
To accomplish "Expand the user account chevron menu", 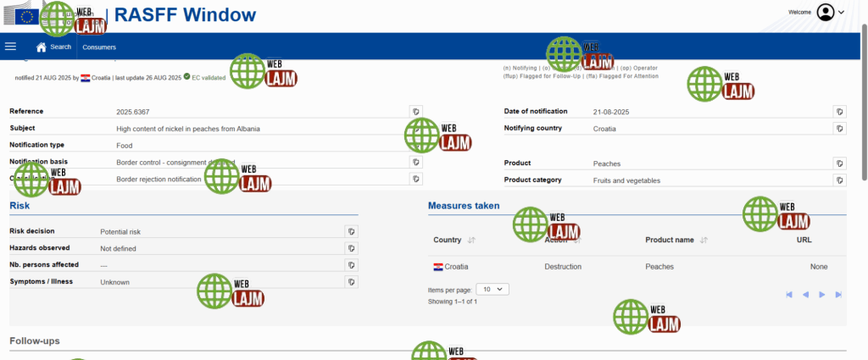I will [x=842, y=12].
